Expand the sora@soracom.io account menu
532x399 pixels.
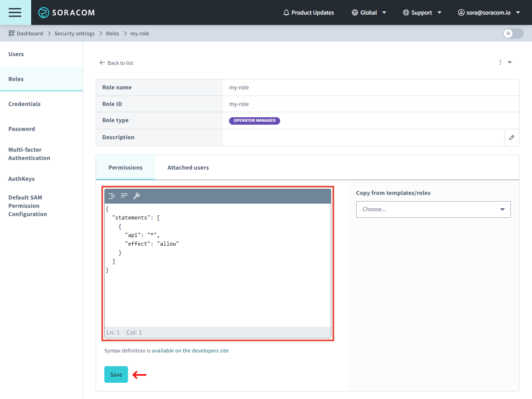coord(489,12)
